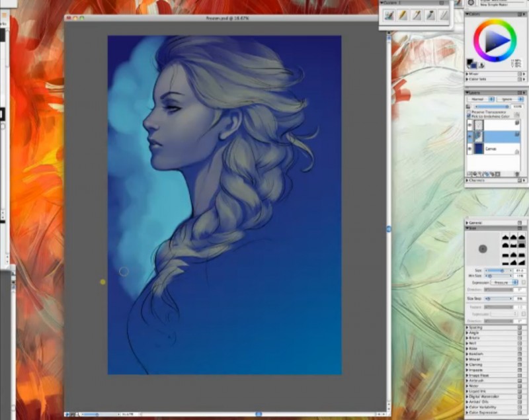Screen dimensions: 529x420
Task: Click the vertical scrollbar thumb of document window
Action: (389, 229)
